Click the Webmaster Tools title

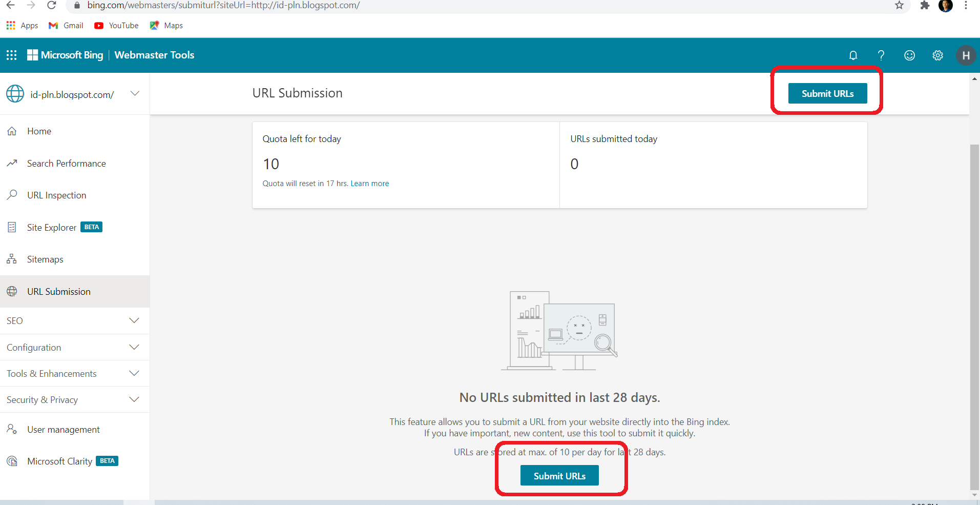[154, 55]
